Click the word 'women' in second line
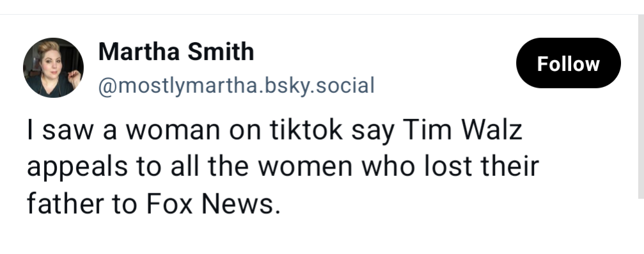 305,167
